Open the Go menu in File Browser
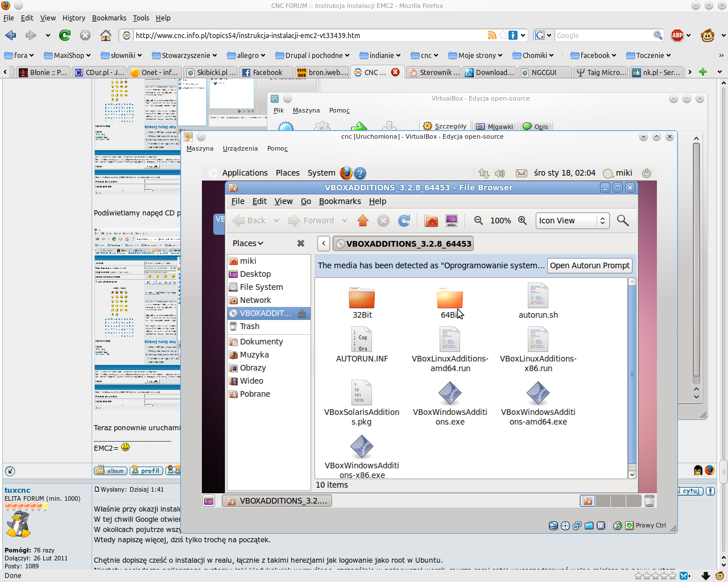Image resolution: width=728 pixels, height=582 pixels. tap(306, 201)
